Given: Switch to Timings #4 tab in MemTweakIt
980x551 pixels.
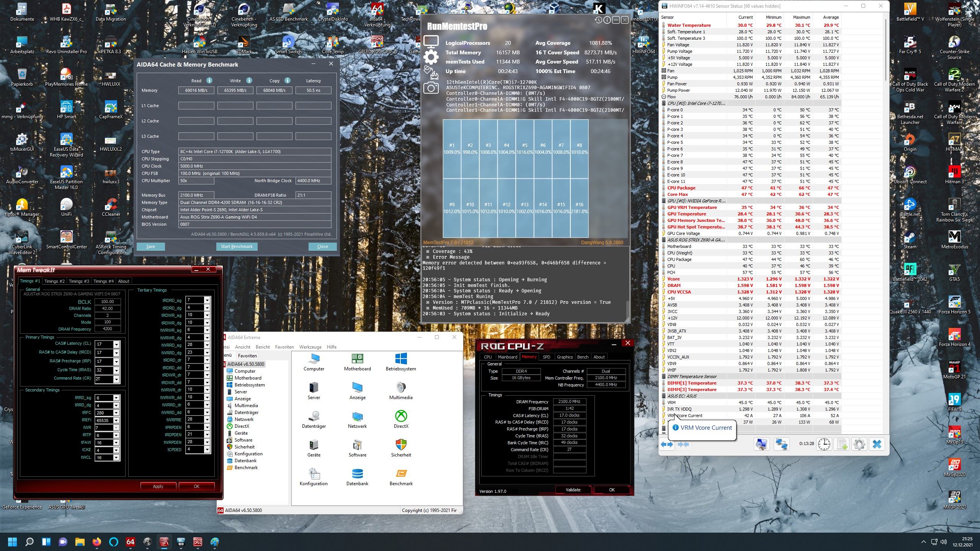Looking at the screenshot, I should click(103, 281).
